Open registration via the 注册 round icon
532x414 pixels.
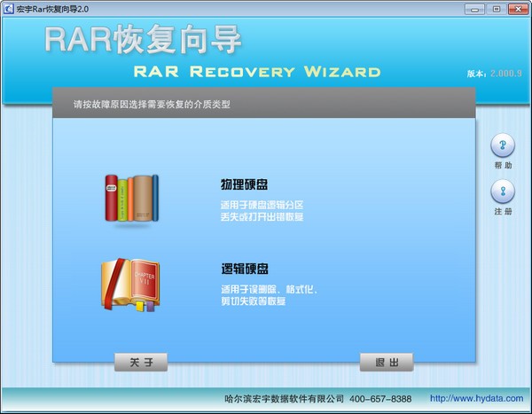[x=503, y=191]
